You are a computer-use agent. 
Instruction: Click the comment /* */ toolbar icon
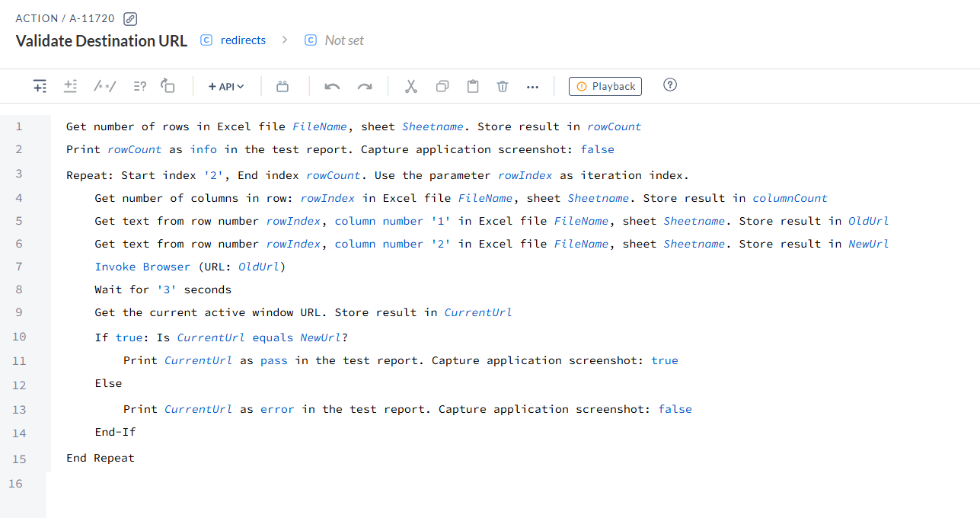pos(104,86)
